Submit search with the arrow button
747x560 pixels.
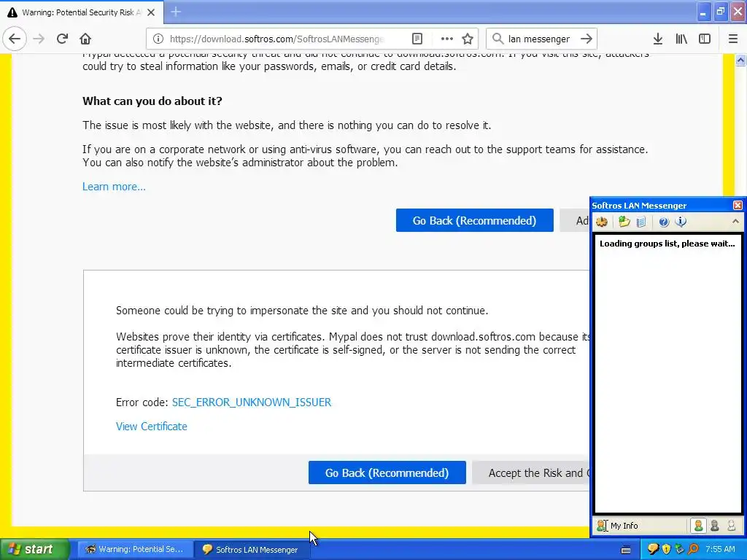point(587,39)
